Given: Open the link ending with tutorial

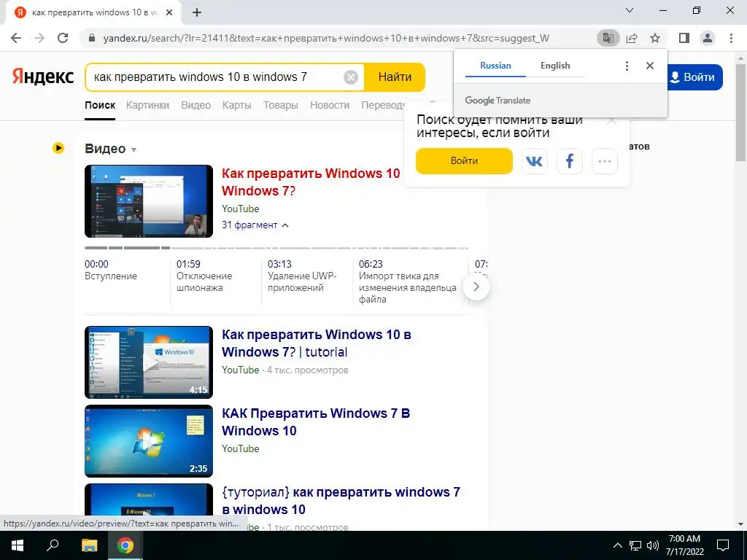Looking at the screenshot, I should coord(317,343).
